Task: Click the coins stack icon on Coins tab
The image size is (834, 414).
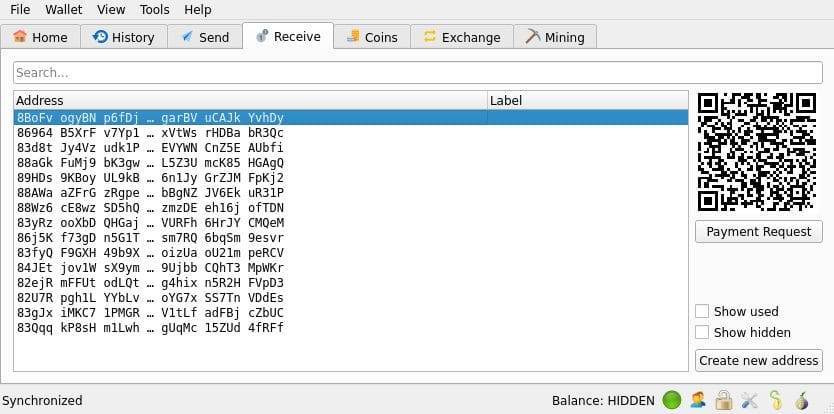Action: (353, 37)
